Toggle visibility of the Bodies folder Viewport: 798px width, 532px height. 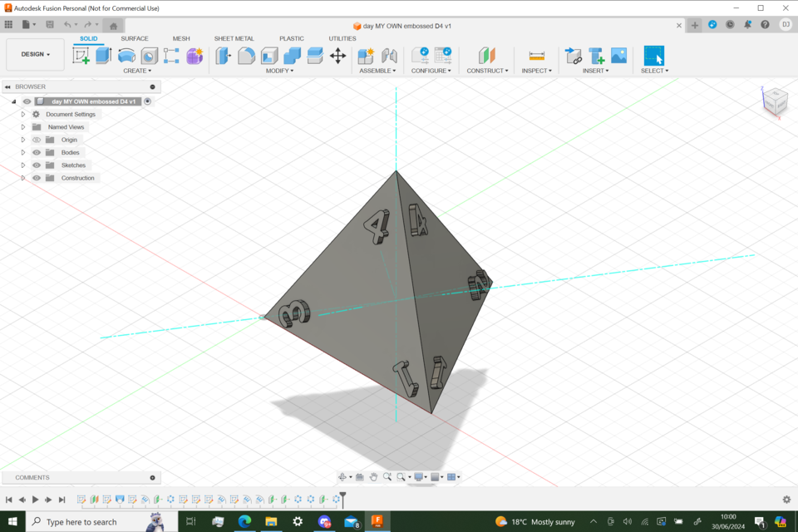tap(36, 152)
